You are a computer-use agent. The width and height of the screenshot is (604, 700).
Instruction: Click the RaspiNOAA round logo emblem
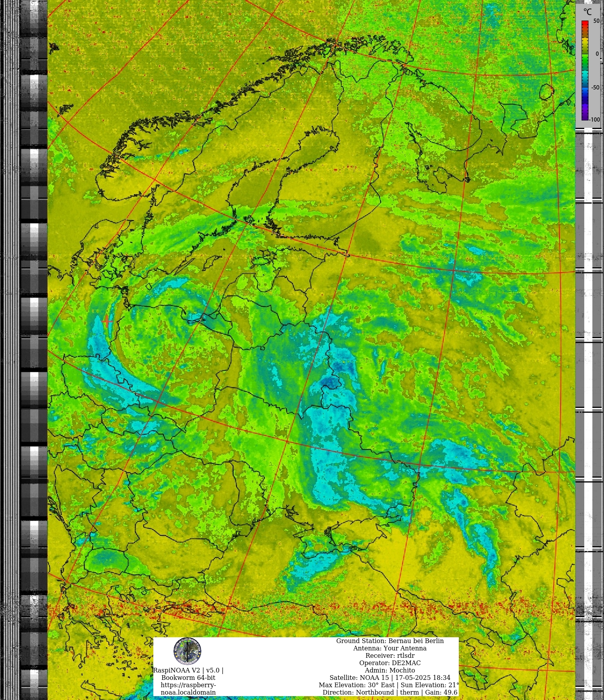coord(187,651)
